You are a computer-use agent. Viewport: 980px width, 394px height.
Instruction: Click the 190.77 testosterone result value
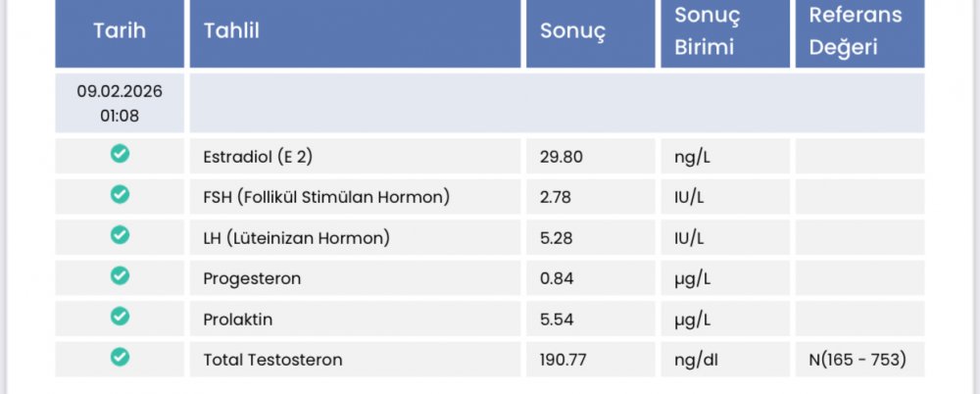pyautogui.click(x=563, y=361)
